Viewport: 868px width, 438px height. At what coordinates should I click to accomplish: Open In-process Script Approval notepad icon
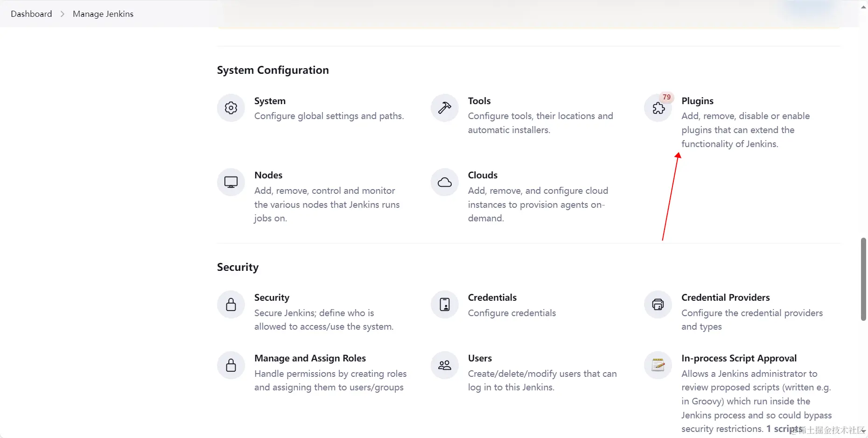658,365
